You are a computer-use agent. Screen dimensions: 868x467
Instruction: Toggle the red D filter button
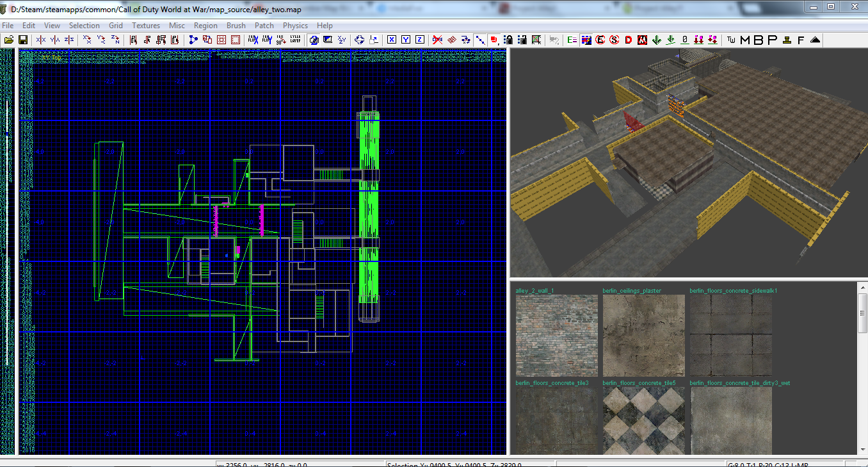(628, 40)
